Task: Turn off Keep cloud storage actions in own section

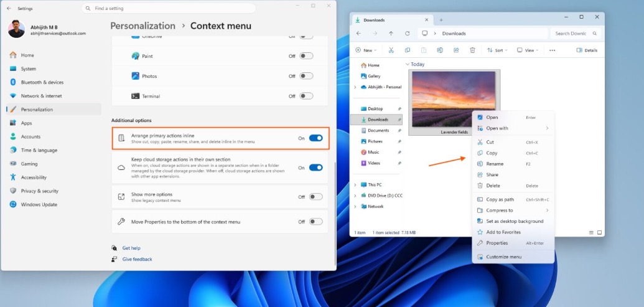Action: pos(316,168)
